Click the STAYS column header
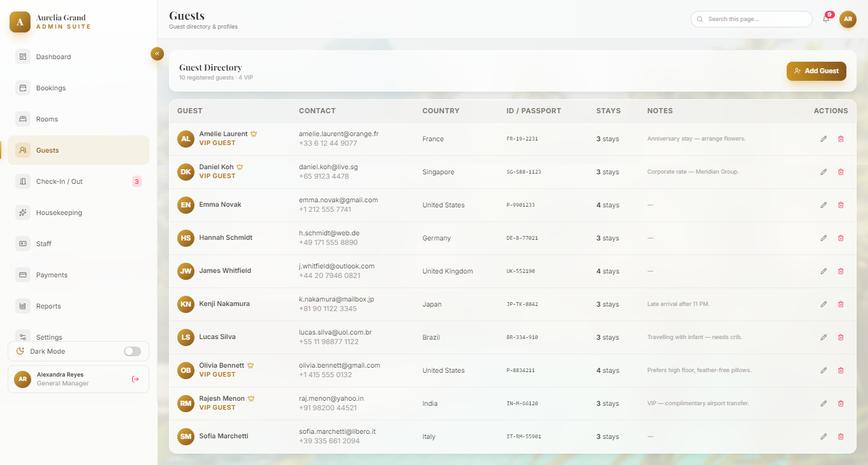Image resolution: width=868 pixels, height=465 pixels. (x=608, y=111)
